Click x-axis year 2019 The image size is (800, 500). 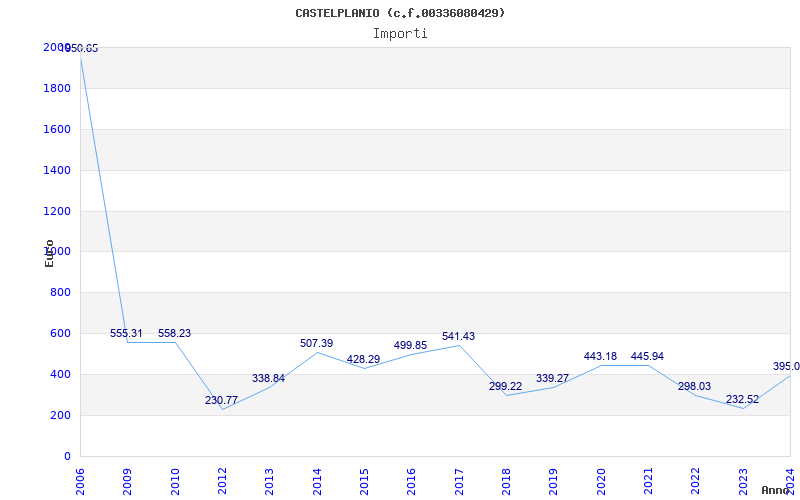pyautogui.click(x=554, y=482)
